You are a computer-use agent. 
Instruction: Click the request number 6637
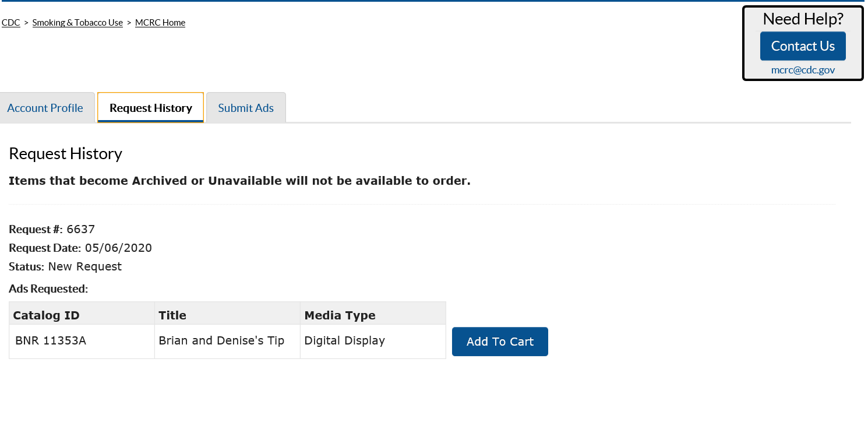80,229
